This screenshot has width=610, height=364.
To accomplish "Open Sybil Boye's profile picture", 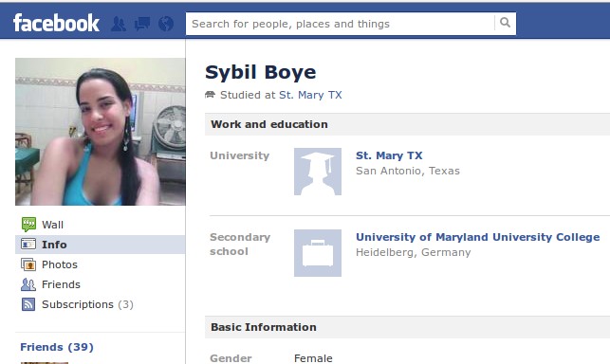I will point(101,132).
